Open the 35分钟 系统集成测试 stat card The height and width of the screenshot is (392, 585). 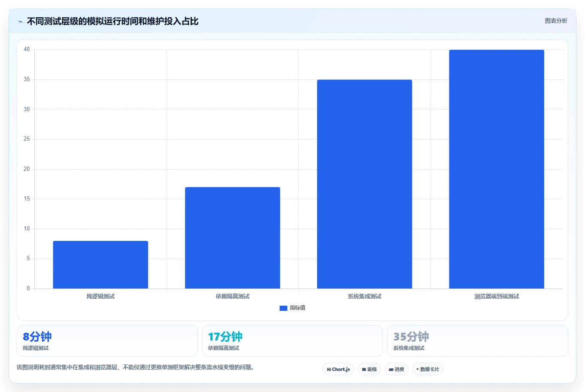coord(477,341)
